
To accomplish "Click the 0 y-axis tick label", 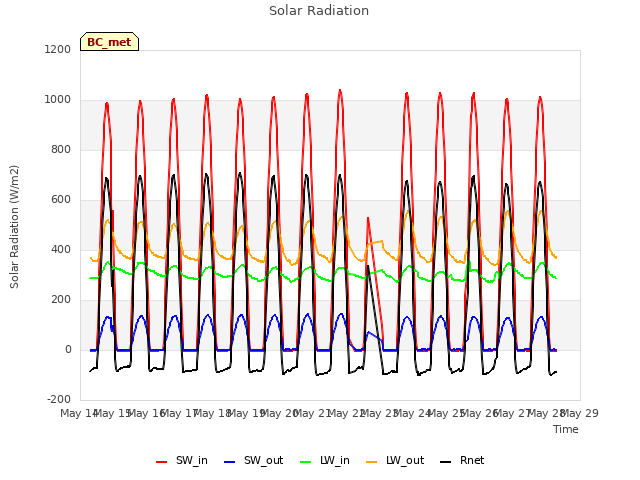I will click(68, 349).
